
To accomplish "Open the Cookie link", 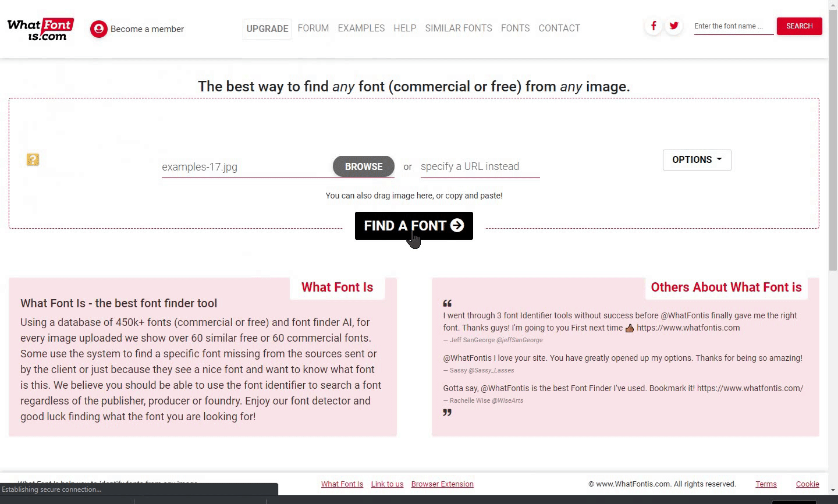I will [807, 484].
